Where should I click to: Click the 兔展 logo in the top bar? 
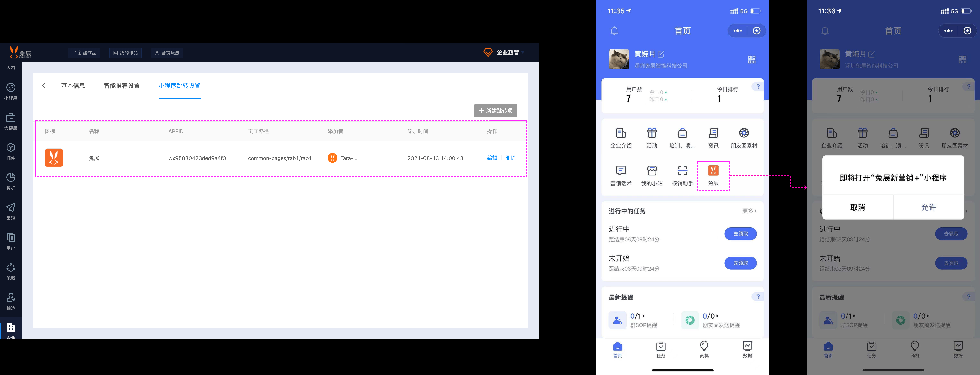tap(21, 52)
